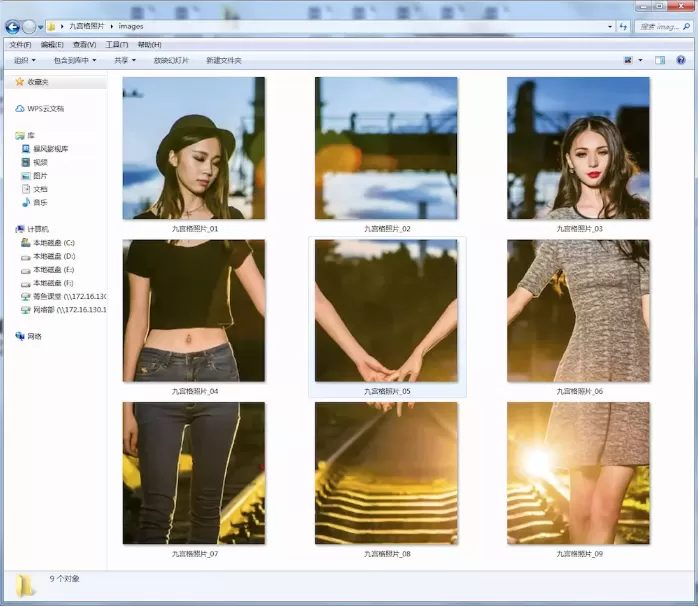
Task: Toggle the preview pane icon
Action: pos(660,60)
